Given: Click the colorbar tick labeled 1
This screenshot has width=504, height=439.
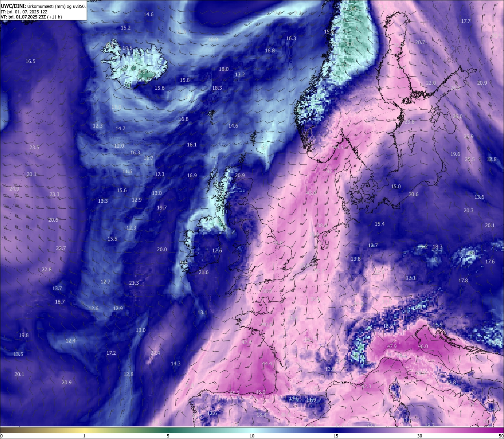Looking at the screenshot, I should coord(84,436).
